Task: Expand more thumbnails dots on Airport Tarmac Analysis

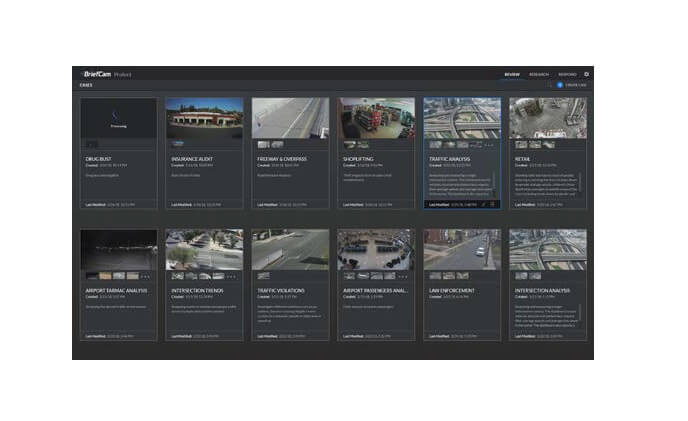Action: [x=144, y=275]
